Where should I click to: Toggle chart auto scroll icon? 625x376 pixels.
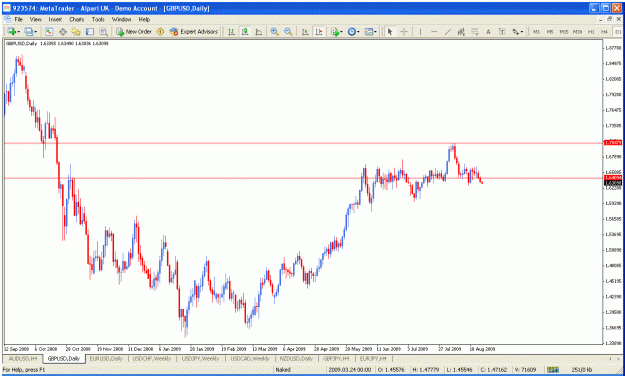(x=305, y=31)
